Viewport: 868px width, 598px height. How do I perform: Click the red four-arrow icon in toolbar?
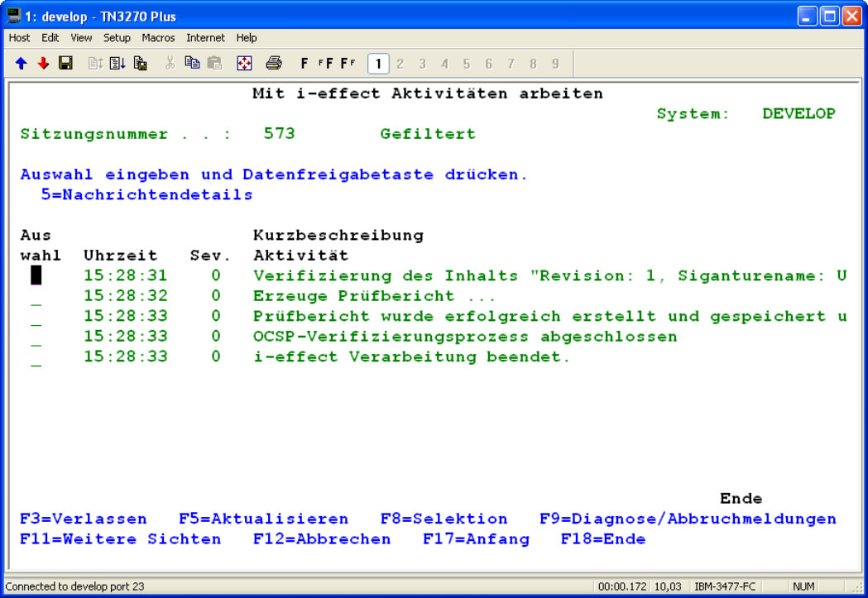coord(244,64)
